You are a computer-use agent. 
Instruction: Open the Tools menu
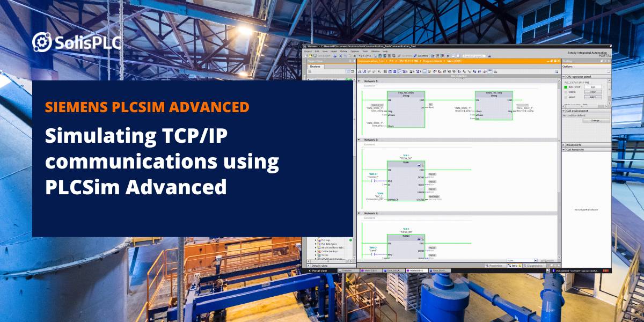[x=365, y=52]
